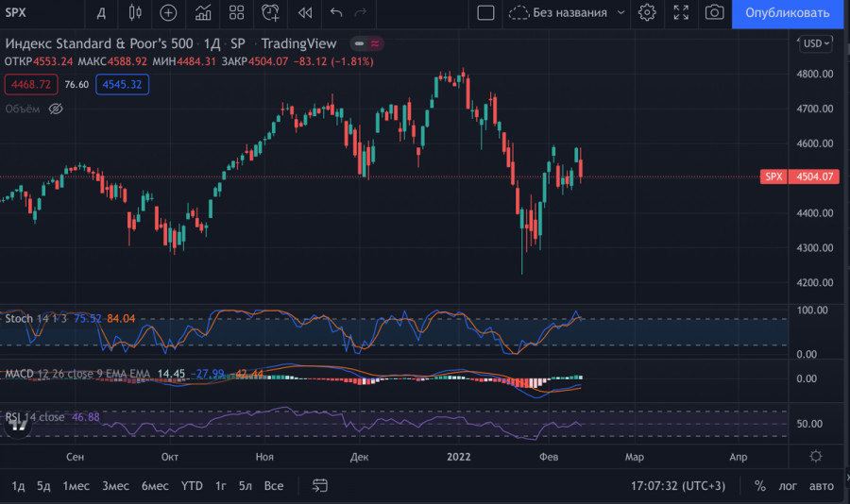Set the range to 1г

221,485
